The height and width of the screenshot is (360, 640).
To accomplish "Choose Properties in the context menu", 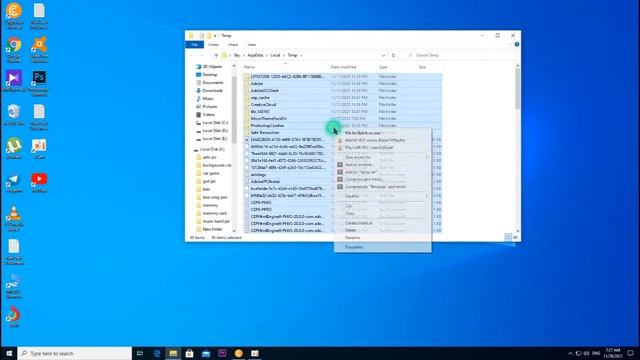I will (x=382, y=247).
